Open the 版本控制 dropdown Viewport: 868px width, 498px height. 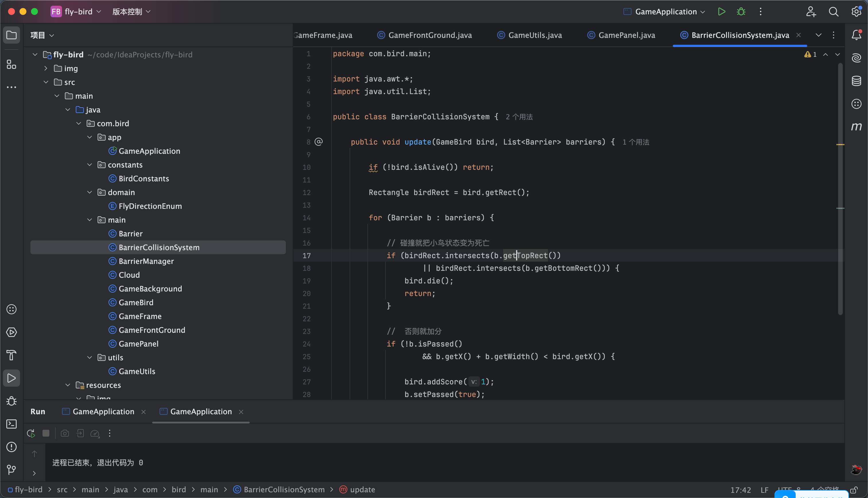(x=131, y=12)
